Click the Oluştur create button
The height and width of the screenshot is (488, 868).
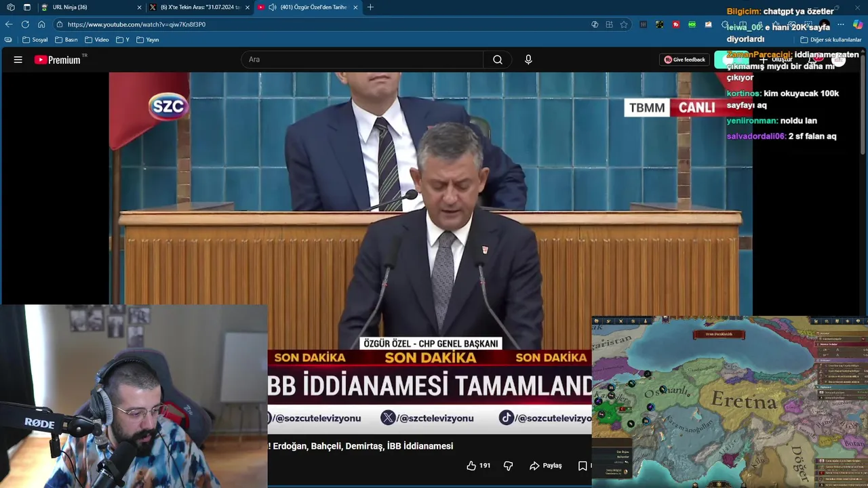(x=776, y=60)
